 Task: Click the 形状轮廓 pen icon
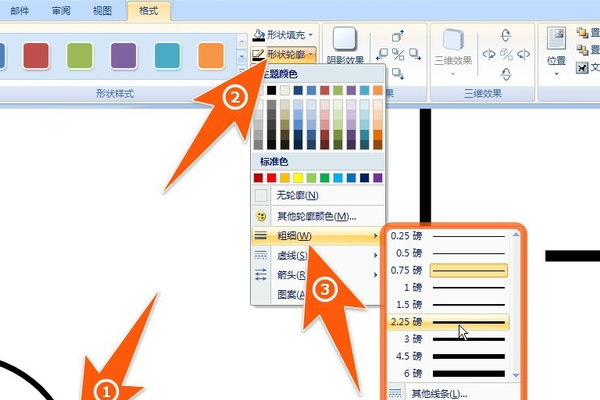[x=259, y=55]
